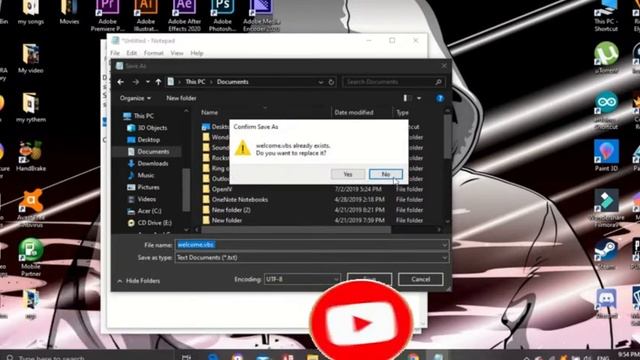Viewport: 640px width, 360px height.
Task: Click Avast Free Antivirus desktop icon
Action: 31,208
